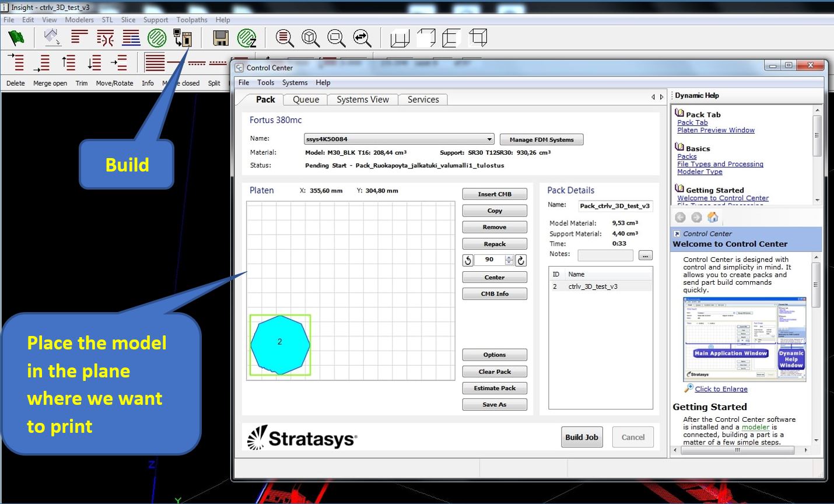Select the first wireframe box view icon

400,38
